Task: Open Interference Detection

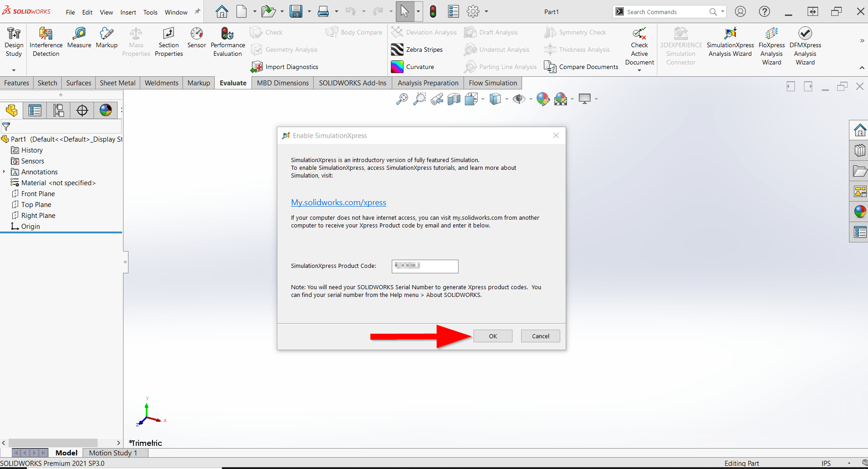Action: pos(46,40)
